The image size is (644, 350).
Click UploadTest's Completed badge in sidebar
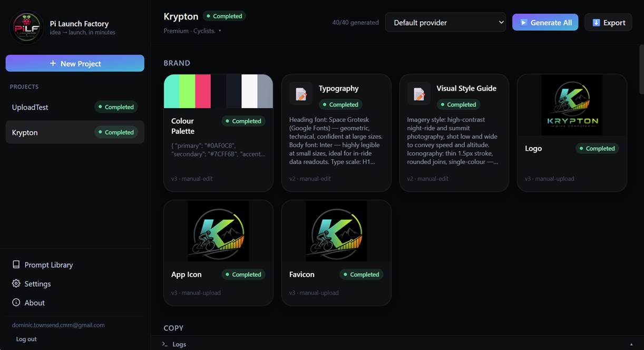[x=116, y=107]
